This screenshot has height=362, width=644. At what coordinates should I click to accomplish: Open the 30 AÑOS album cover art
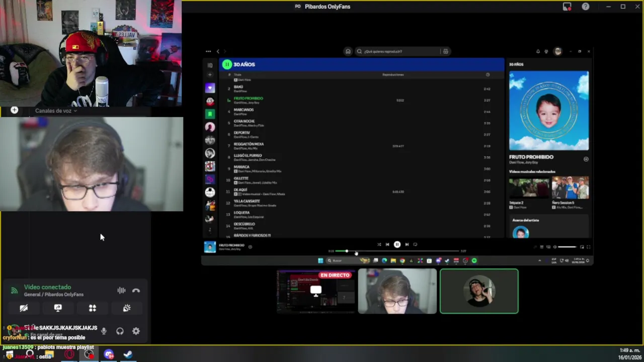(x=548, y=111)
